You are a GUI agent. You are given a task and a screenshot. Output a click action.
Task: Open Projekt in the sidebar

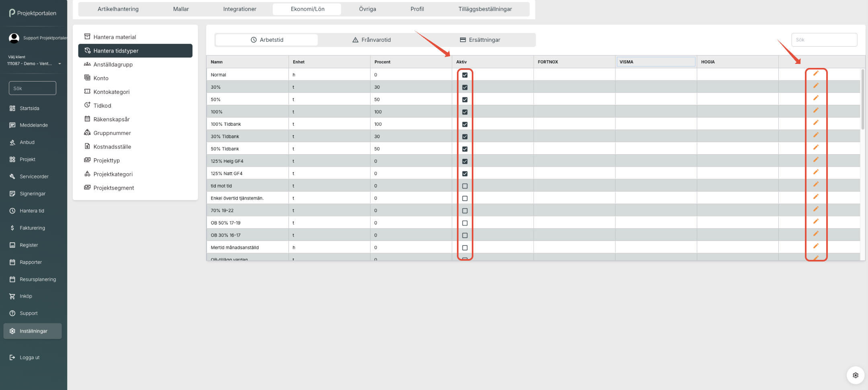[27, 159]
